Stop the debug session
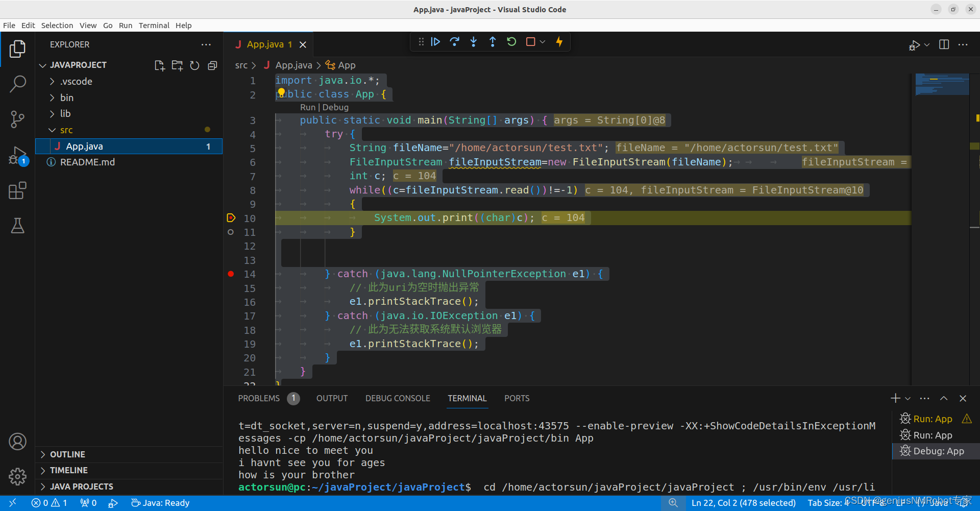 [x=531, y=42]
